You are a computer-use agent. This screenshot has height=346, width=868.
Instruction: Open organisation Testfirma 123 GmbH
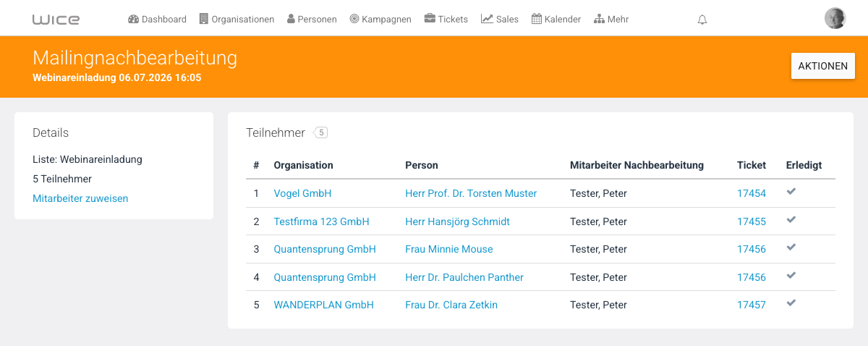[x=321, y=221]
